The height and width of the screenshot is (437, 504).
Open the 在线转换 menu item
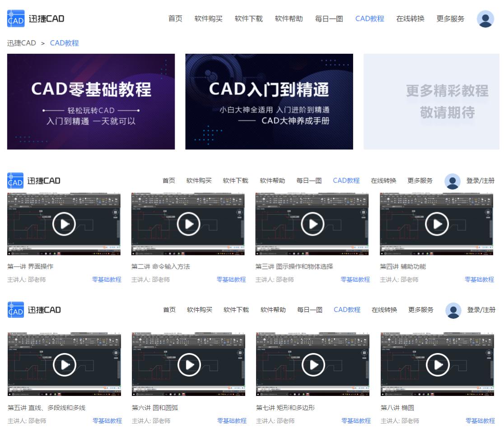(410, 19)
